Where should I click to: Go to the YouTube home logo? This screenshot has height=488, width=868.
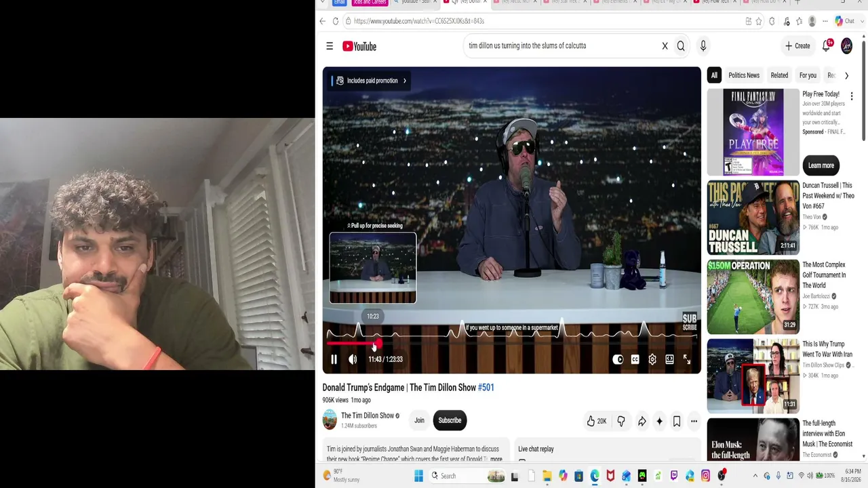[x=359, y=46]
